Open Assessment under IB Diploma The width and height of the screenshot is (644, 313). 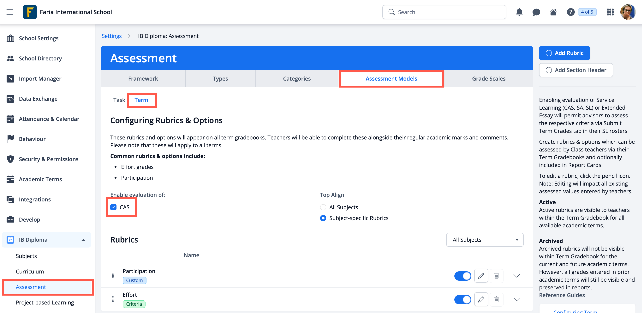click(x=31, y=287)
